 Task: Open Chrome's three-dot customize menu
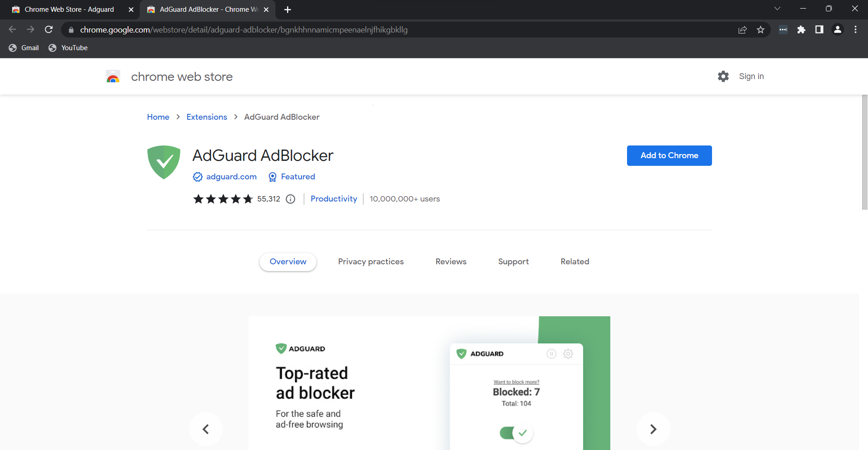tap(855, 29)
